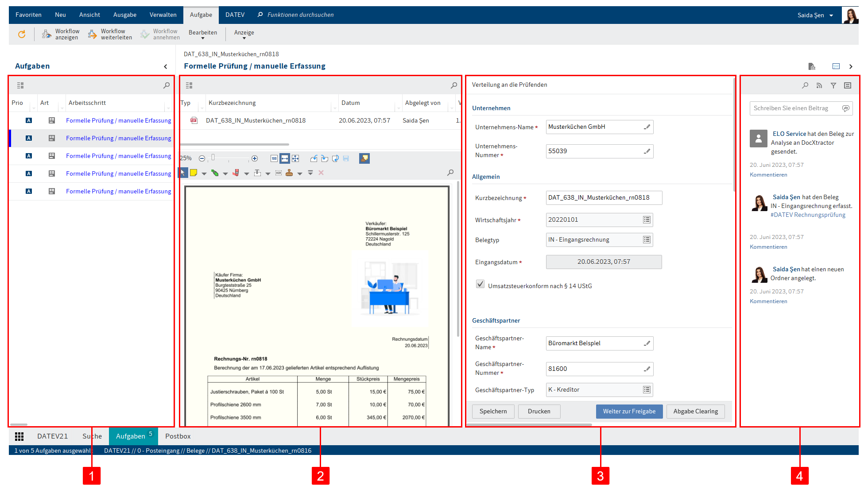Click Workflow weiterleiten in the ribbon
Viewport: 868px width, 493px height.
click(x=110, y=34)
